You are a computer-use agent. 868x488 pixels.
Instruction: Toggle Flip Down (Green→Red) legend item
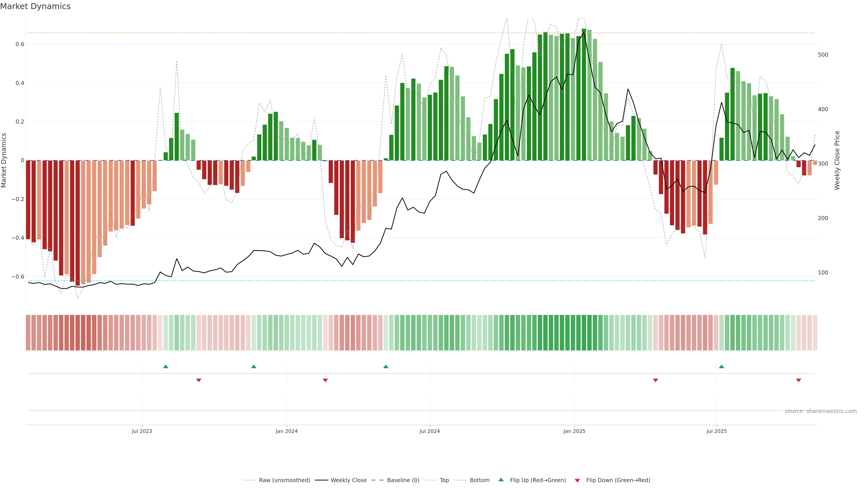point(618,480)
